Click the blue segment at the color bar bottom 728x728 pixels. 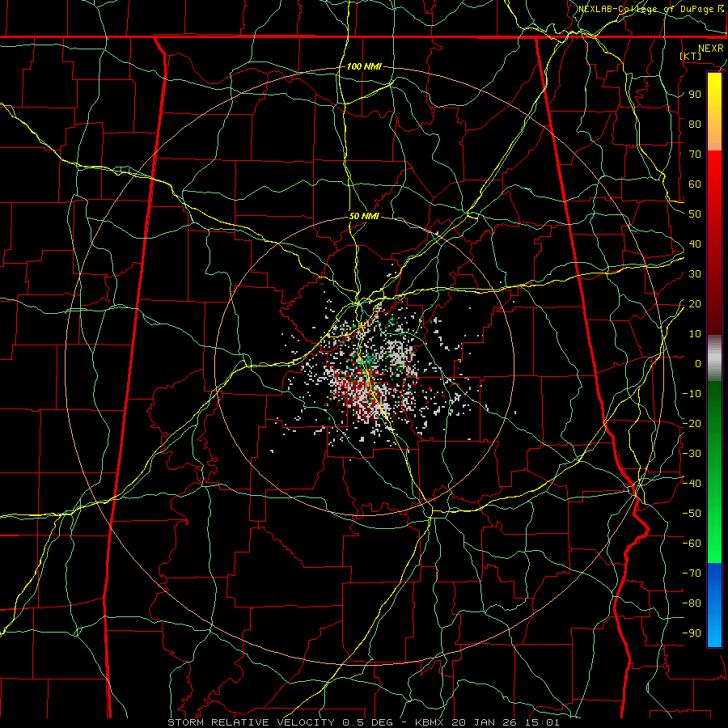point(714,605)
